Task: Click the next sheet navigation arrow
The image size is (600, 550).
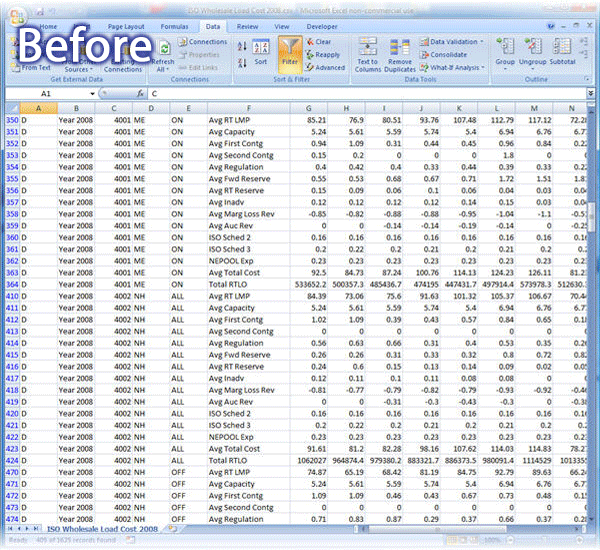Action: click(x=27, y=529)
